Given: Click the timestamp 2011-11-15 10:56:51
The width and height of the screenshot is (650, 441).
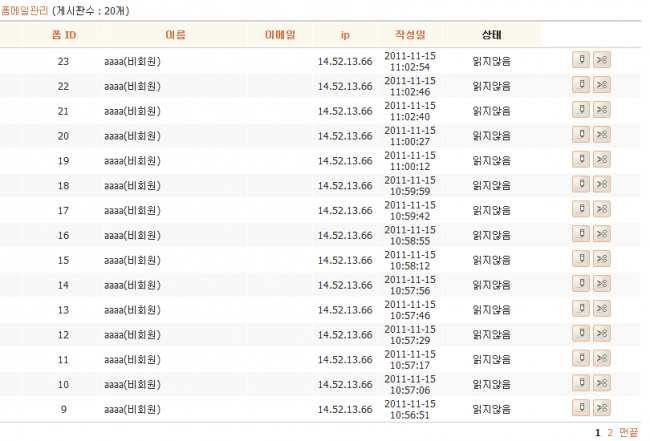Looking at the screenshot, I should [x=410, y=410].
